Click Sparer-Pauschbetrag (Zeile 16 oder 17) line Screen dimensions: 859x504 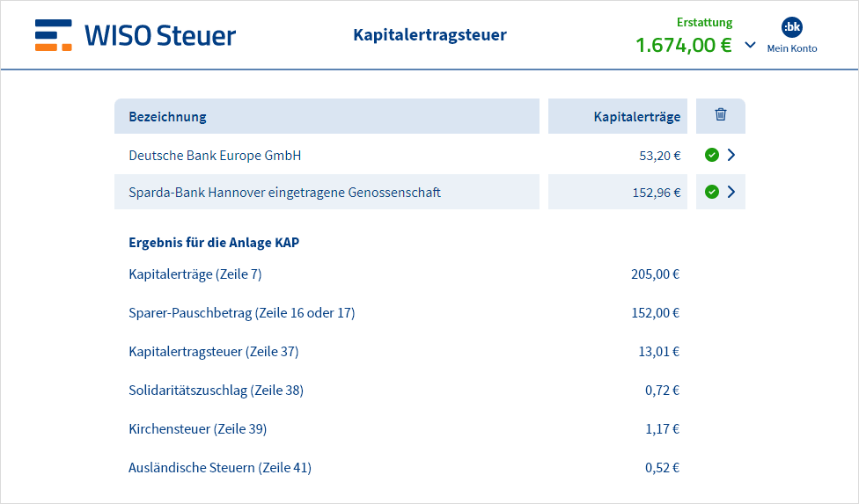pos(404,313)
